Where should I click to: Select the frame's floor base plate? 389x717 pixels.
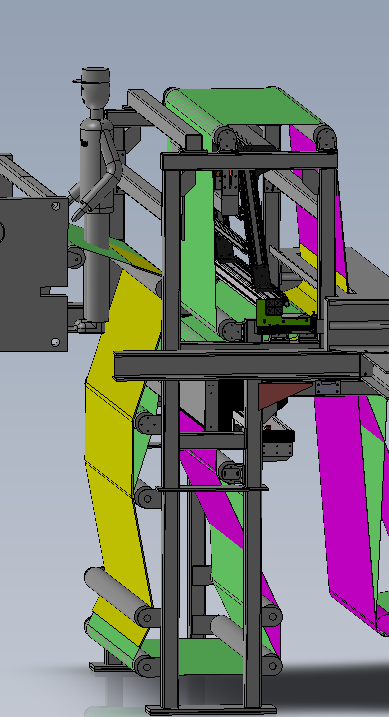pyautogui.click(x=211, y=710)
